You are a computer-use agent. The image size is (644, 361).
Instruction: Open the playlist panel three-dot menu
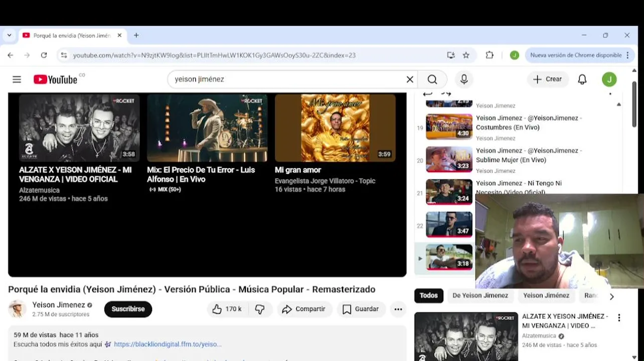(610, 94)
